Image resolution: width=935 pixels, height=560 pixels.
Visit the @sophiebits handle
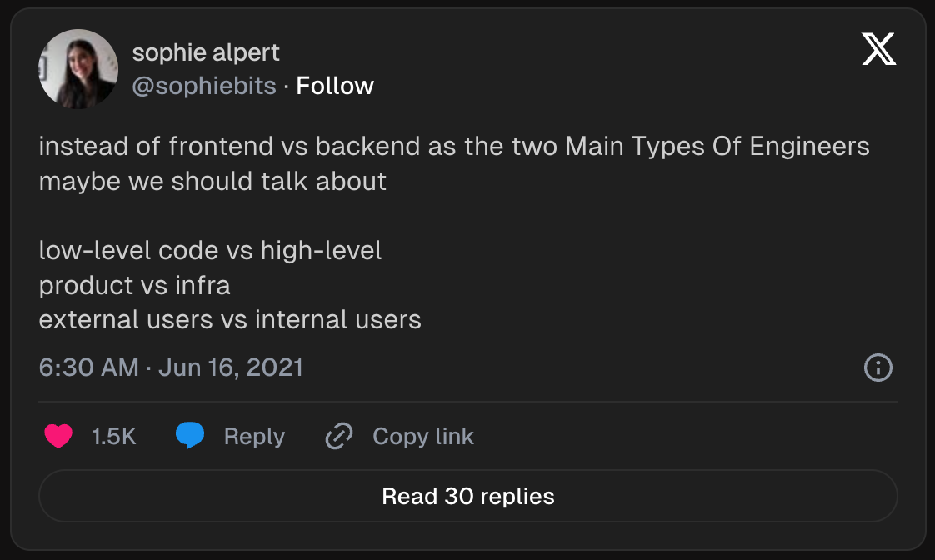204,86
